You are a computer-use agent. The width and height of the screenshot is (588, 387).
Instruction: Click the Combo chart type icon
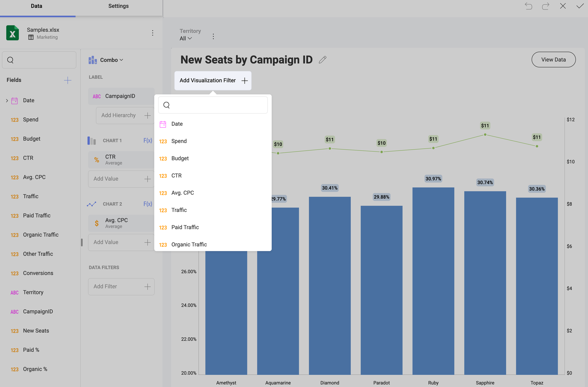coord(93,60)
